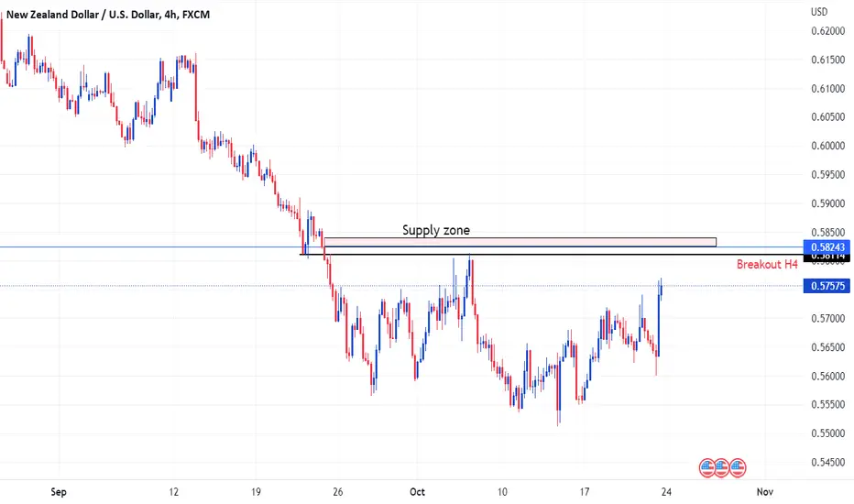854x504 pixels.
Task: Click the 0.61500 price axis label
Action: point(827,60)
